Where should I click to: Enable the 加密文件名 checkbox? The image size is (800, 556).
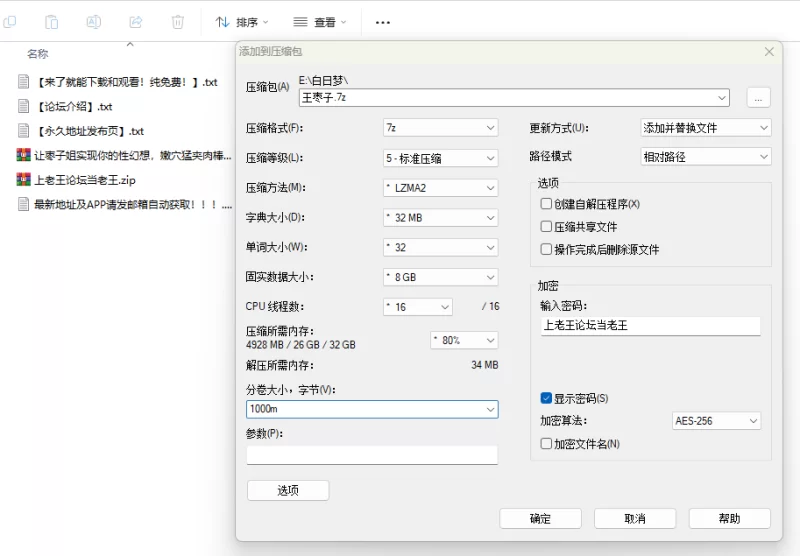point(546,443)
